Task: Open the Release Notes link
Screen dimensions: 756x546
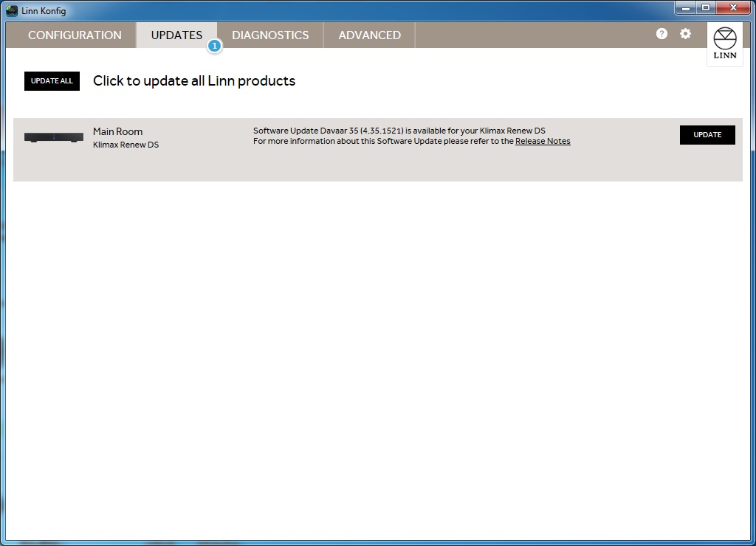Action: pyautogui.click(x=543, y=141)
